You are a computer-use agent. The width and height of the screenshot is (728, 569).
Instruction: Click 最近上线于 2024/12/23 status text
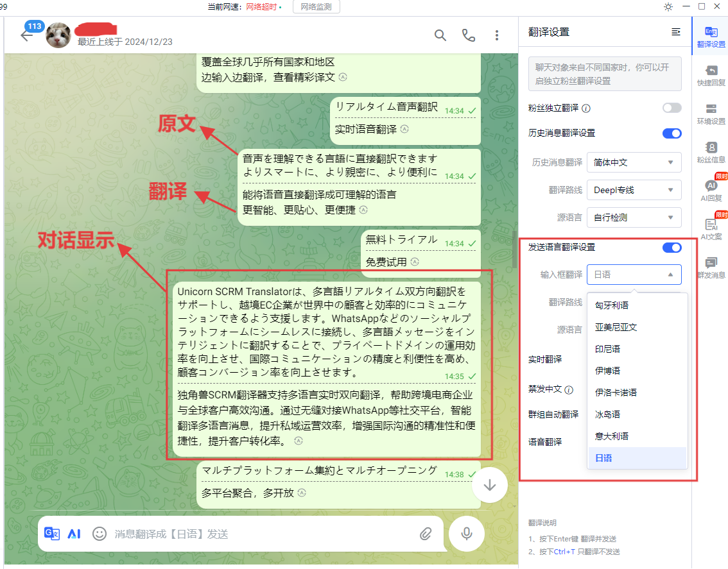tap(125, 42)
